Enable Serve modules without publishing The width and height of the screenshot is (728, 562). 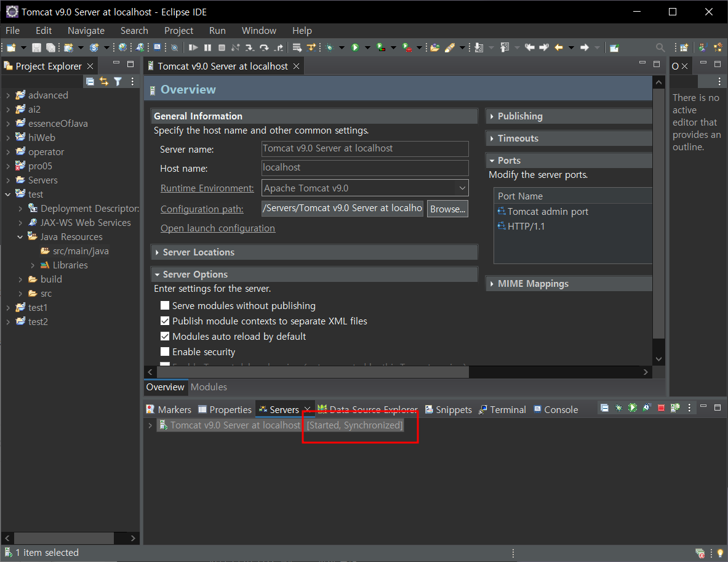pyautogui.click(x=165, y=305)
